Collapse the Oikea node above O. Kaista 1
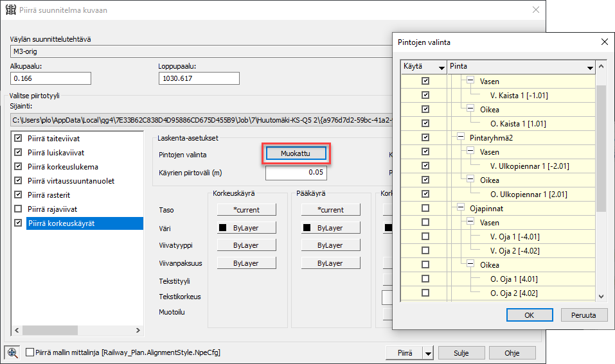 (x=470, y=108)
